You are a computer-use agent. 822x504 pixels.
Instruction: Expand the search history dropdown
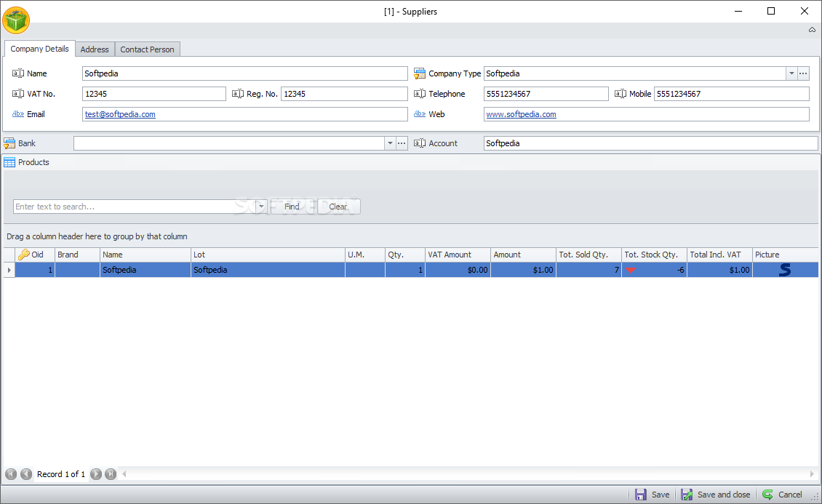262,207
